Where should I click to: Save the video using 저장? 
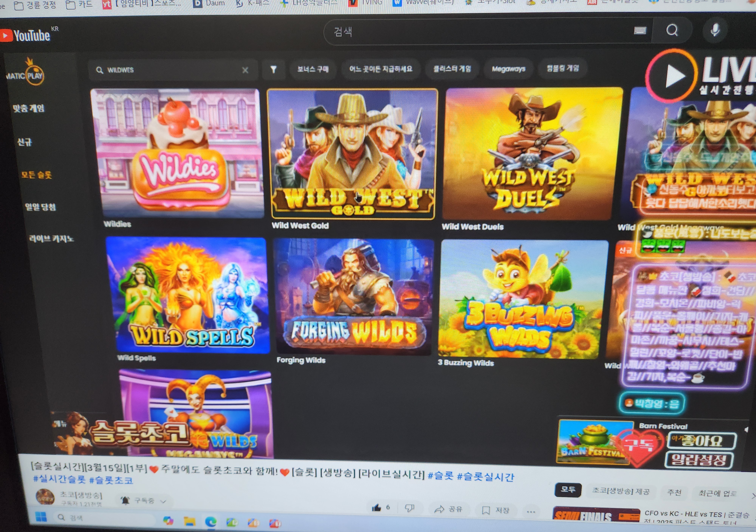(x=496, y=510)
